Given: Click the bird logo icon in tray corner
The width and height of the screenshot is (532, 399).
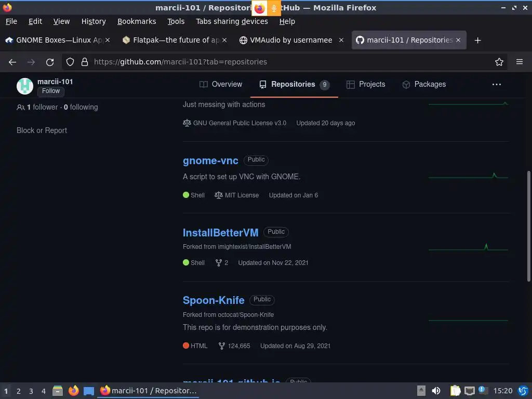Looking at the screenshot, I should [x=524, y=391].
